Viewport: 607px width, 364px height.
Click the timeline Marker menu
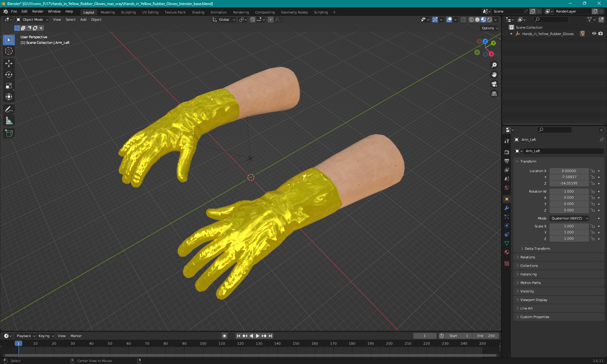pyautogui.click(x=76, y=336)
